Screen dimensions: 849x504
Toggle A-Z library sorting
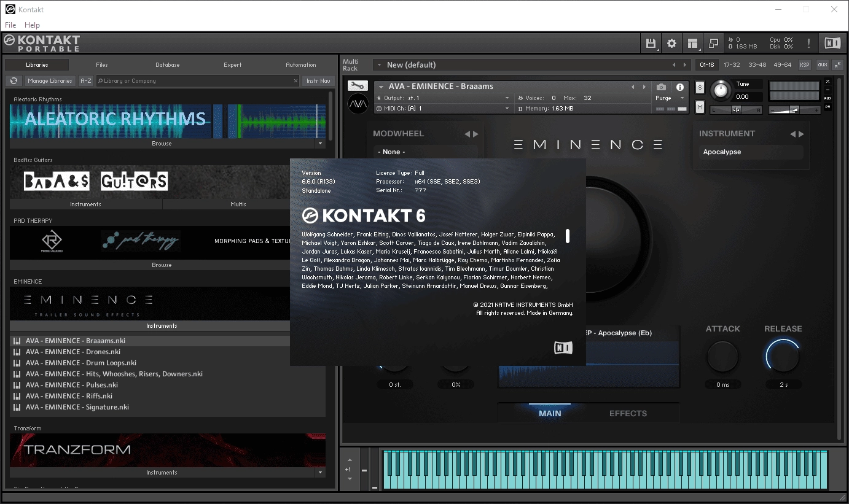pos(86,80)
